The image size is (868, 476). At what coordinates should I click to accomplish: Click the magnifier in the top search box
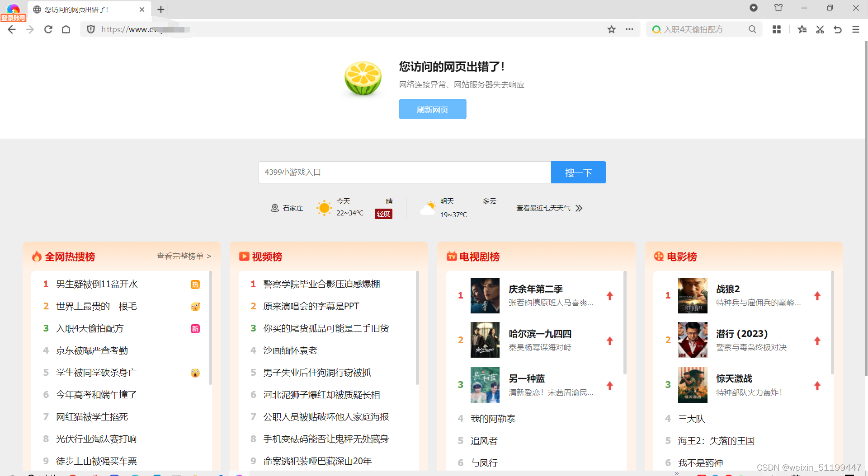[x=752, y=29]
